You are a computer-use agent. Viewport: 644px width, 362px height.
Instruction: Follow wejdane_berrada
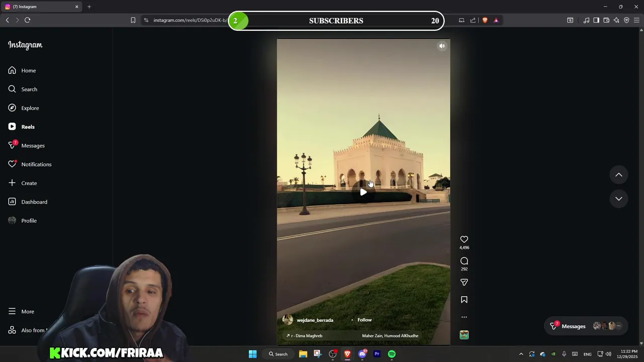click(x=364, y=320)
